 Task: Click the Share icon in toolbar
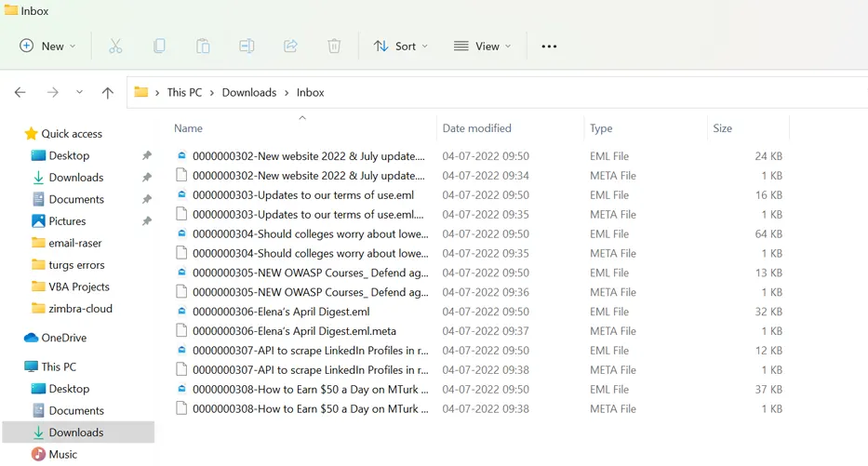[290, 46]
